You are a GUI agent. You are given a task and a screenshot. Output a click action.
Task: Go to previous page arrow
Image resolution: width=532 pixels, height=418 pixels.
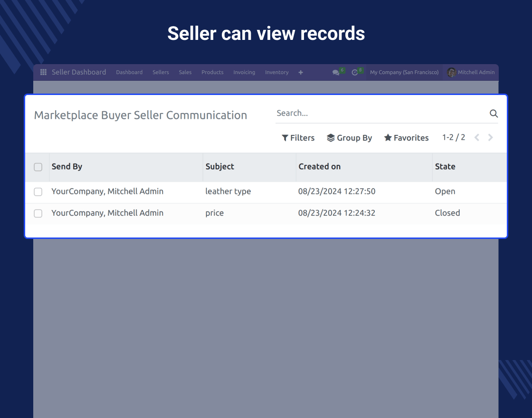[477, 137]
